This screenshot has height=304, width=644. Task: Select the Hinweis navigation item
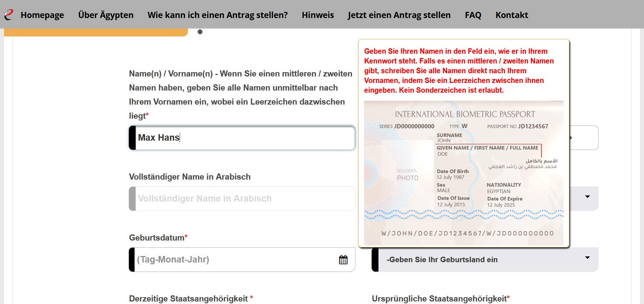click(x=317, y=15)
